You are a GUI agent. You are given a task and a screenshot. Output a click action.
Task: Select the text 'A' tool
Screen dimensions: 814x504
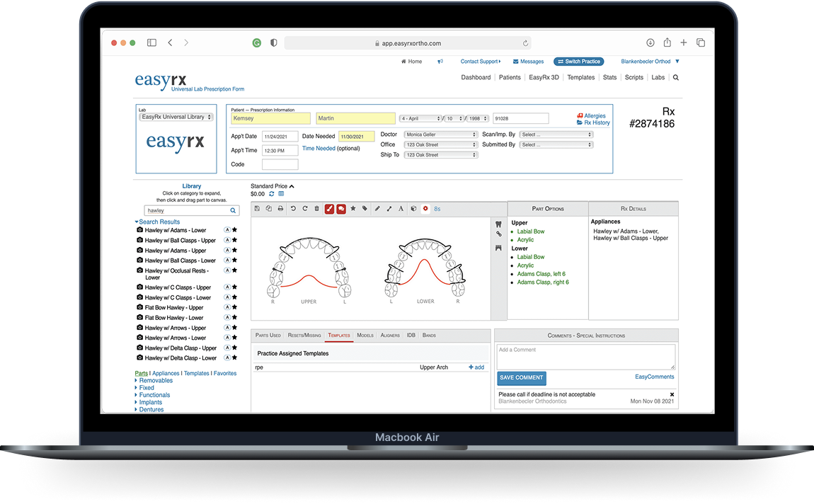pos(401,209)
